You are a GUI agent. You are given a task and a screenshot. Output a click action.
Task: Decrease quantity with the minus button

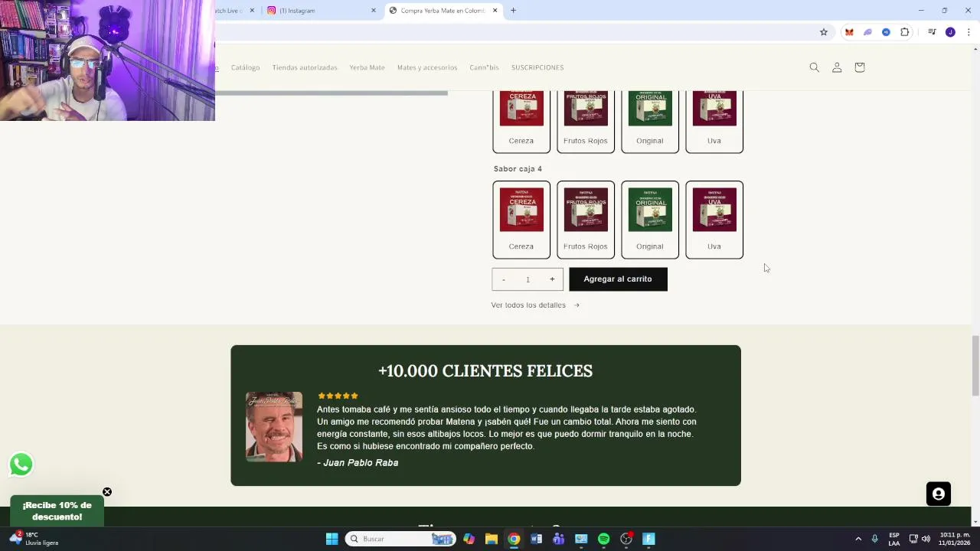point(503,279)
